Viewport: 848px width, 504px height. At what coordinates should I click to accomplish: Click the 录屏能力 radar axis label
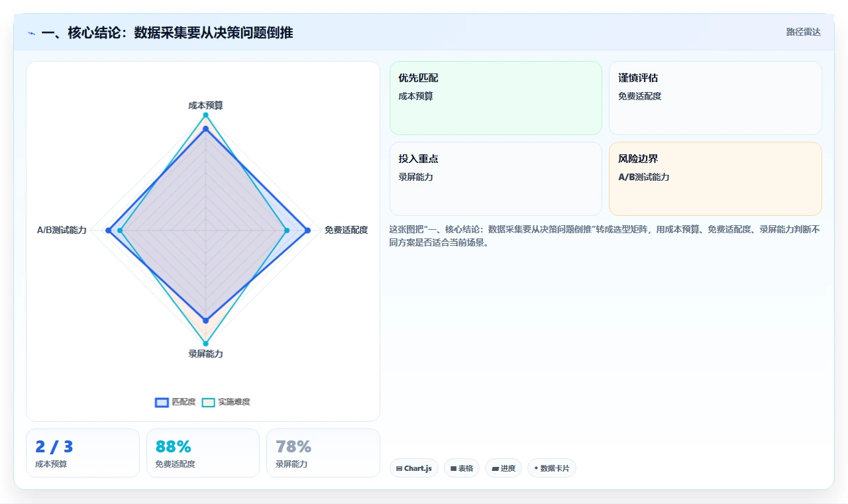205,354
